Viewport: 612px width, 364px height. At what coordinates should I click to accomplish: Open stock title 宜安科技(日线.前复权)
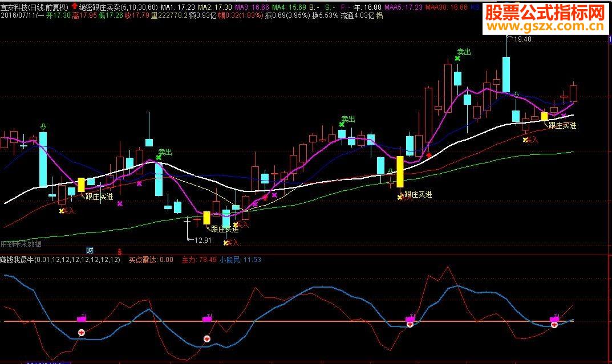pos(35,7)
